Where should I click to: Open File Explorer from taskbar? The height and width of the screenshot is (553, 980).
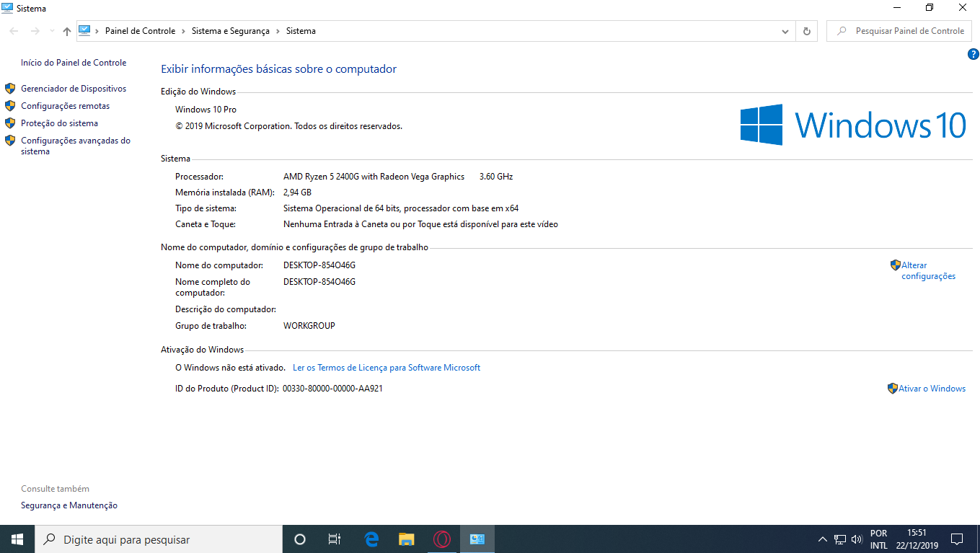click(x=407, y=539)
